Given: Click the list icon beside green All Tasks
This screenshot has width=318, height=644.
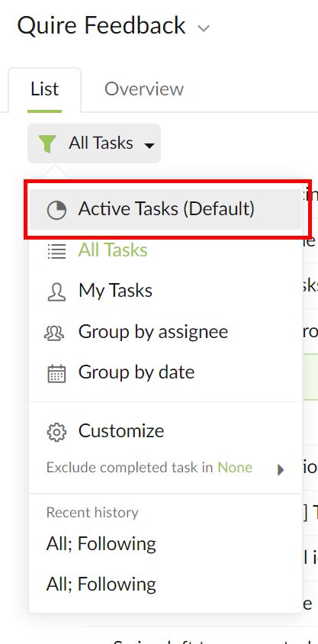Looking at the screenshot, I should [x=56, y=250].
